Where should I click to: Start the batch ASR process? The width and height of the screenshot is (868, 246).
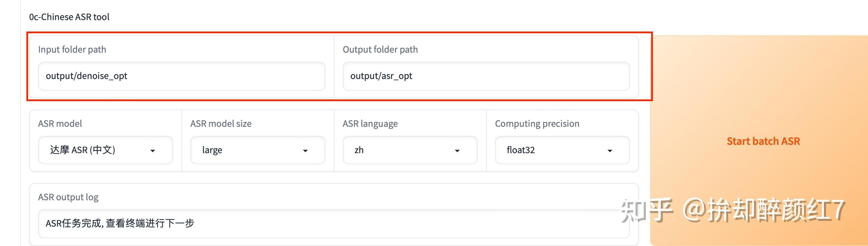[x=763, y=141]
